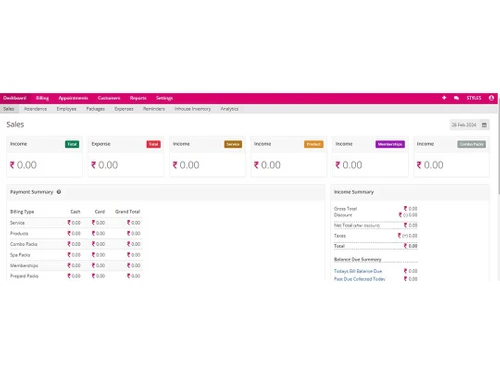The image size is (500, 375).
Task: Click the Products row in Payment Summary
Action: pos(76,233)
